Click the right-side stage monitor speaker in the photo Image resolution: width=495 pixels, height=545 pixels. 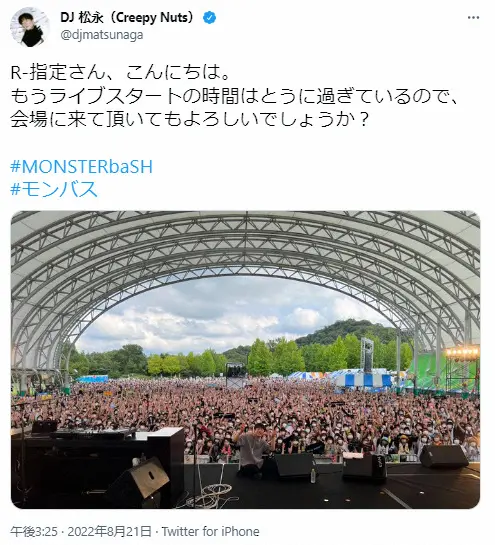444,456
